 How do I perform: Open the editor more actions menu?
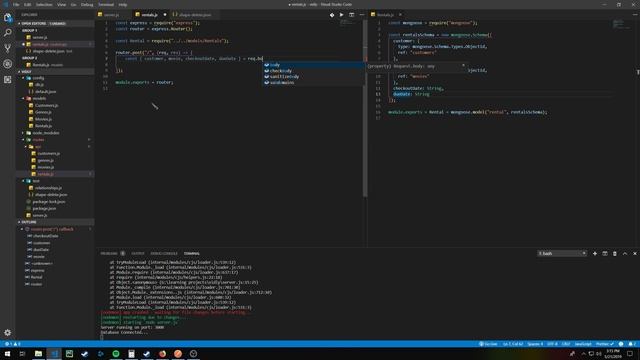pos(362,15)
